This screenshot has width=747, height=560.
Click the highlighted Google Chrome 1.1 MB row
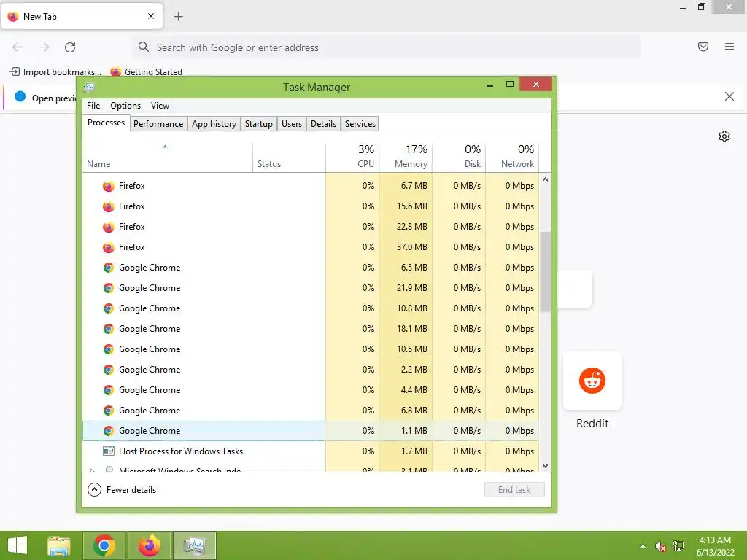click(311, 431)
